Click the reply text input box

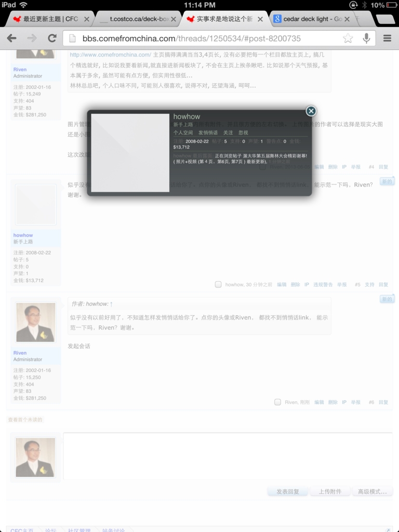[228, 456]
